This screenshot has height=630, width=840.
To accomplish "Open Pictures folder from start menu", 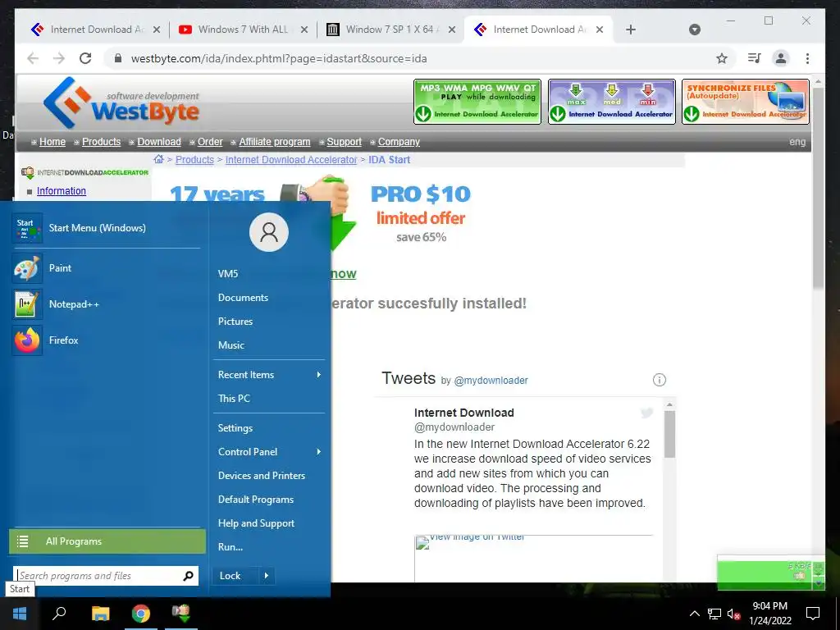I will point(235,322).
